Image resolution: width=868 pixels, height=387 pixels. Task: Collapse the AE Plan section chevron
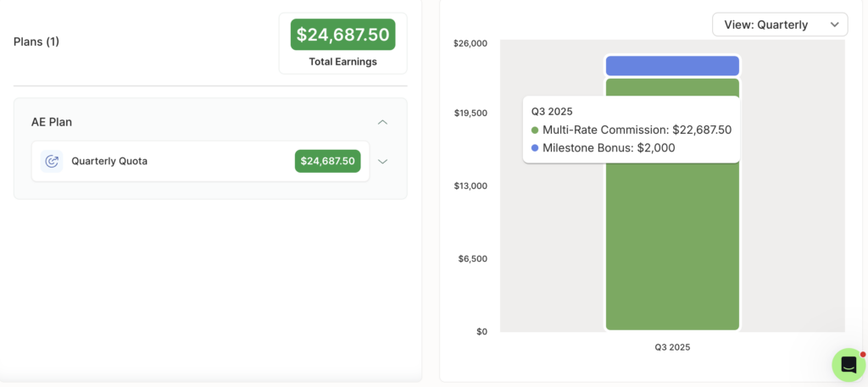[x=382, y=122]
